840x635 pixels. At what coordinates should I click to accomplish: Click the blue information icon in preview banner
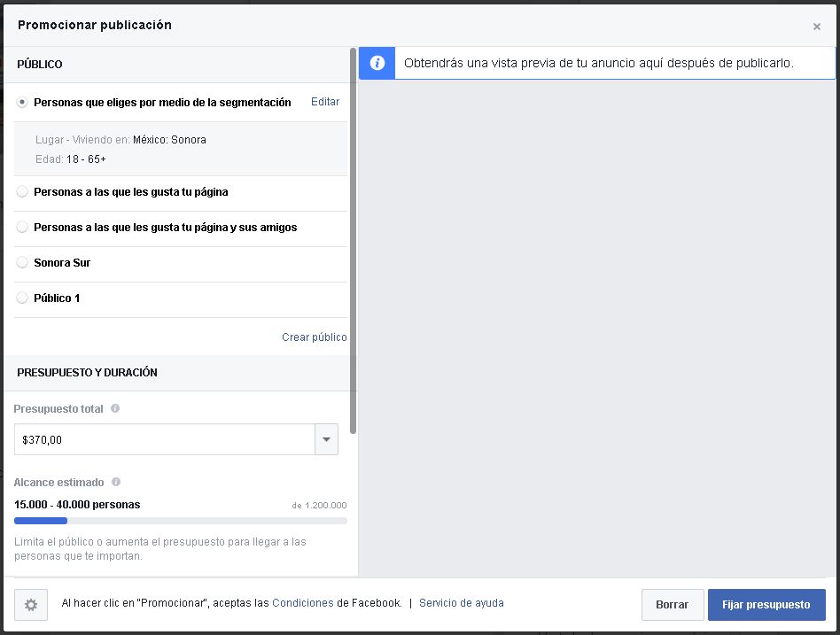377,63
